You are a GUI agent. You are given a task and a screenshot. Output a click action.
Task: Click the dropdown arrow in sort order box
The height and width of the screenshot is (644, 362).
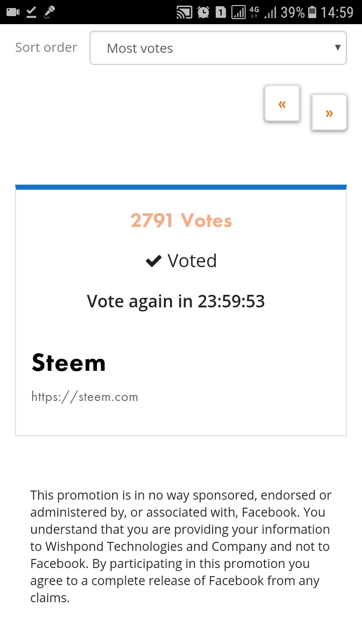[x=337, y=48]
